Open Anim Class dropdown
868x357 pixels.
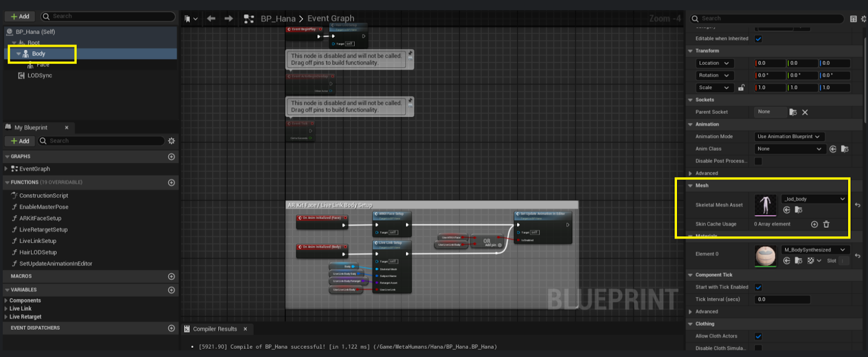coord(789,149)
